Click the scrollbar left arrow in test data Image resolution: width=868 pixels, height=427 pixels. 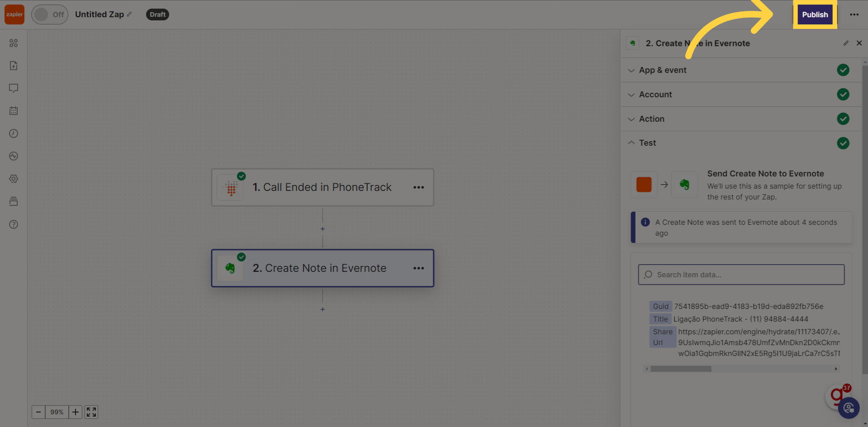[x=647, y=369]
